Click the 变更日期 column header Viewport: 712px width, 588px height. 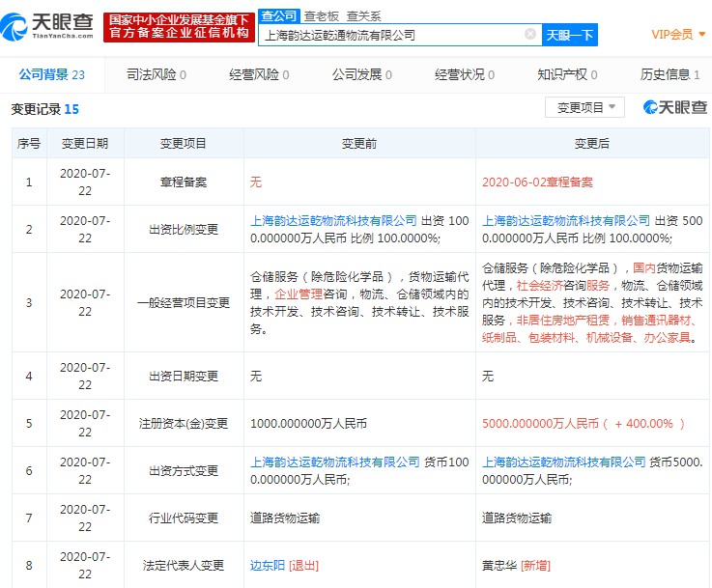tap(85, 143)
